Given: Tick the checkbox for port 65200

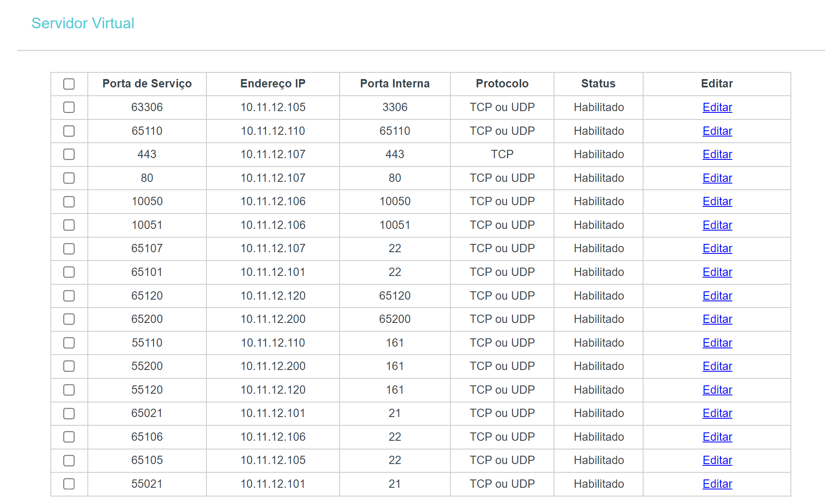Looking at the screenshot, I should (69, 319).
